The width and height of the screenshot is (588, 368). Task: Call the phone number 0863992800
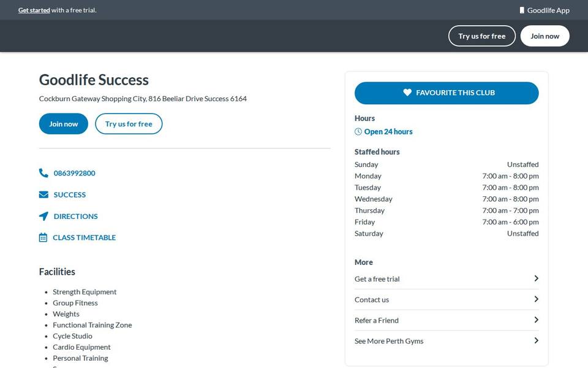[x=74, y=173]
